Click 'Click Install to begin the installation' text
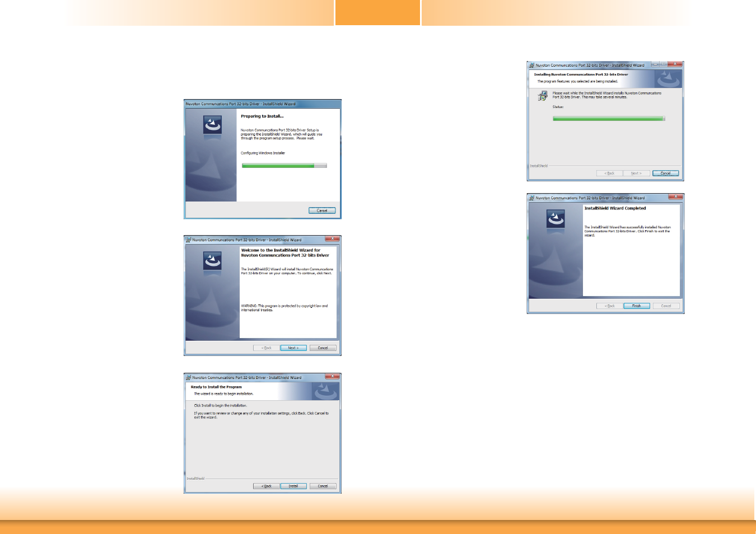The image size is (756, 534). [221, 405]
